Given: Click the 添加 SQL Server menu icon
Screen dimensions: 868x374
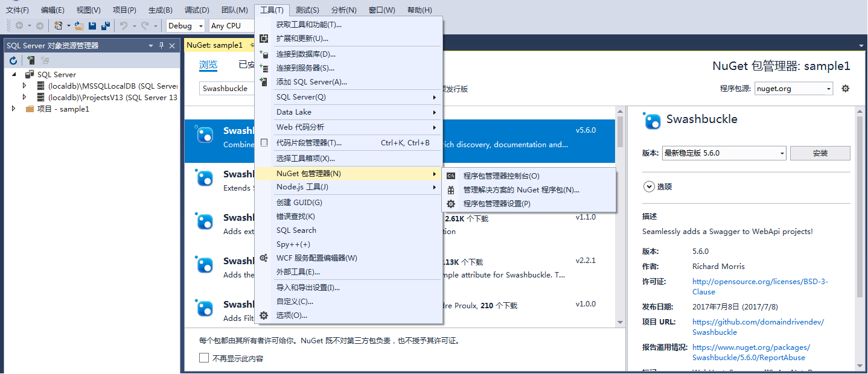Looking at the screenshot, I should point(264,82).
